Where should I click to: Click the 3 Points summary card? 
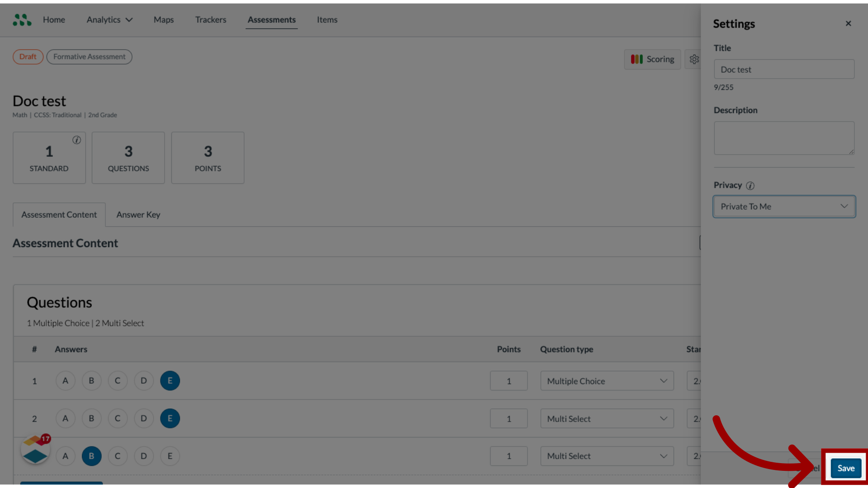point(208,158)
